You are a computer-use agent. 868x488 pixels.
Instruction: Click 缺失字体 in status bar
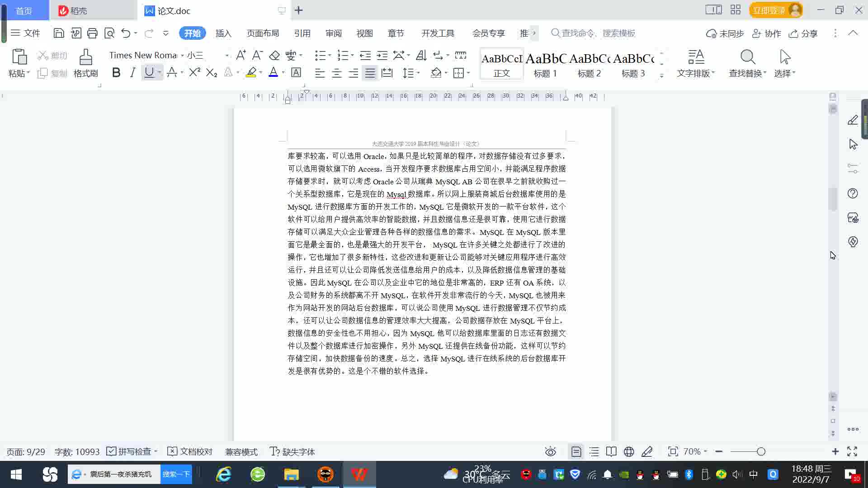[292, 451]
